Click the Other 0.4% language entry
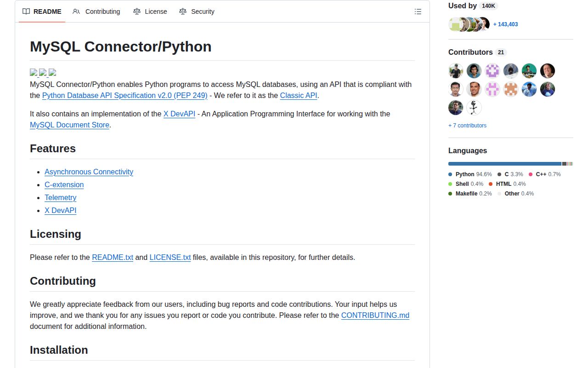 pyautogui.click(x=515, y=194)
